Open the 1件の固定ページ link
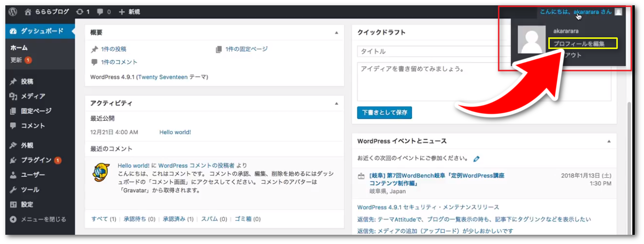644x244 pixels. (x=246, y=49)
